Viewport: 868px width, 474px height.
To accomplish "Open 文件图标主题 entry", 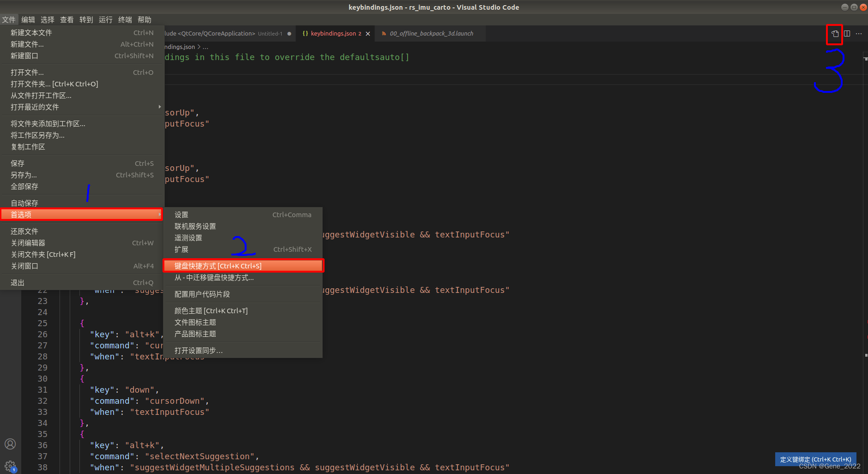I will point(243,322).
